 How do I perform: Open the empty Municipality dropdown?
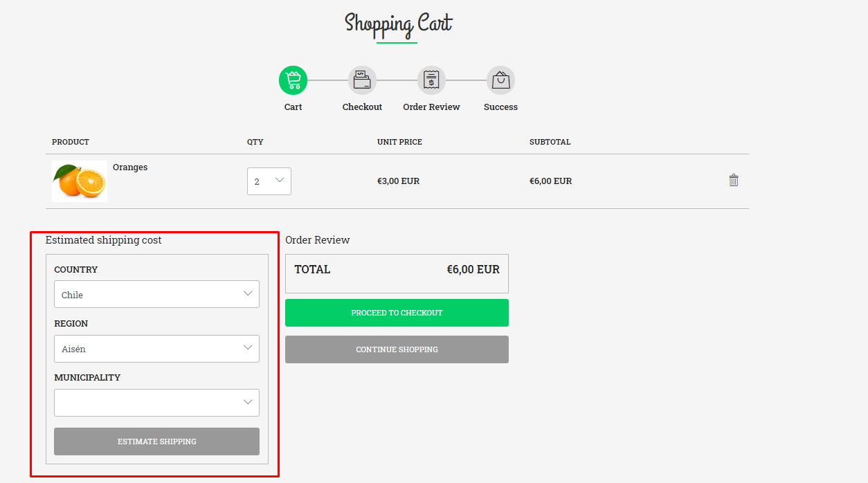(x=156, y=403)
